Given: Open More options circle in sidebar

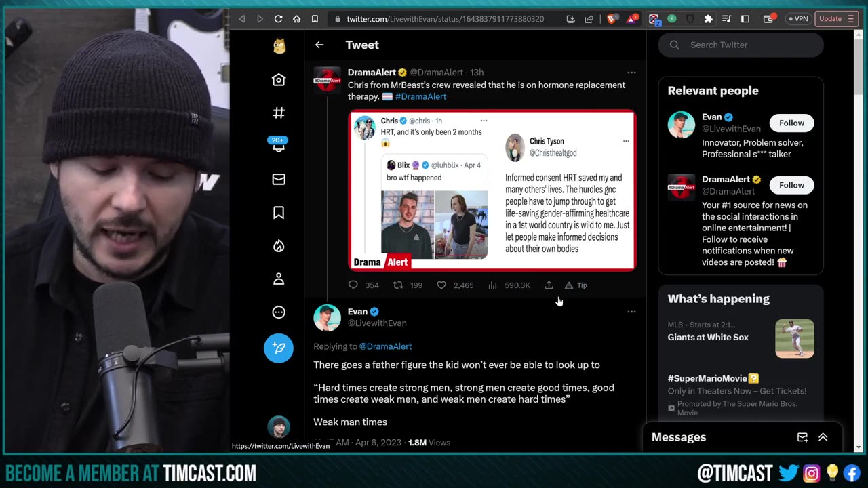Looking at the screenshot, I should (279, 312).
